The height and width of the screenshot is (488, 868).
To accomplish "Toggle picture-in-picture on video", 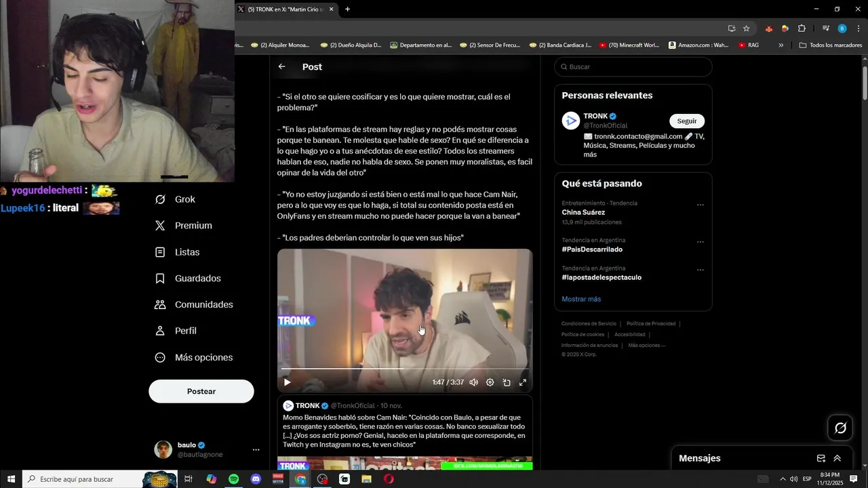I will [x=506, y=382].
